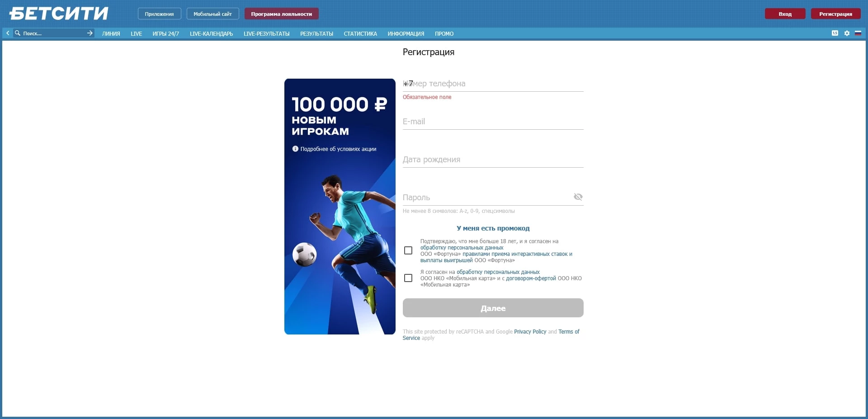868x419 pixels.
Task: Submit search with the arrow icon
Action: point(90,33)
